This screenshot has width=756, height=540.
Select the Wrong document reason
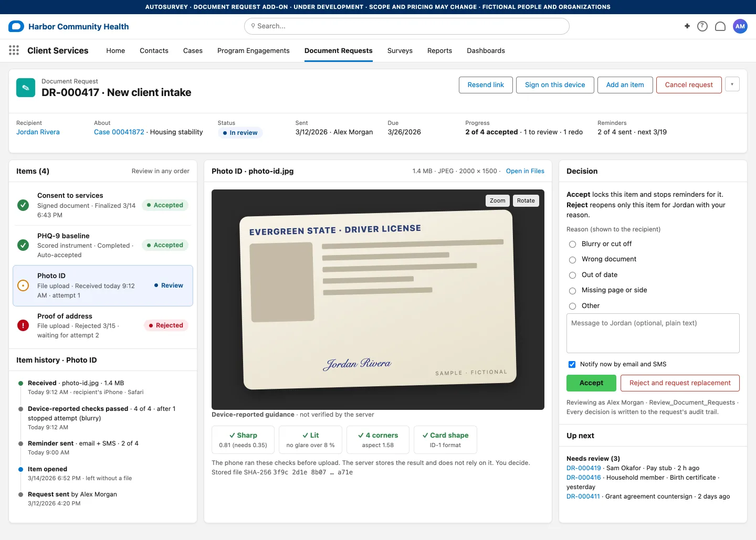tap(573, 260)
